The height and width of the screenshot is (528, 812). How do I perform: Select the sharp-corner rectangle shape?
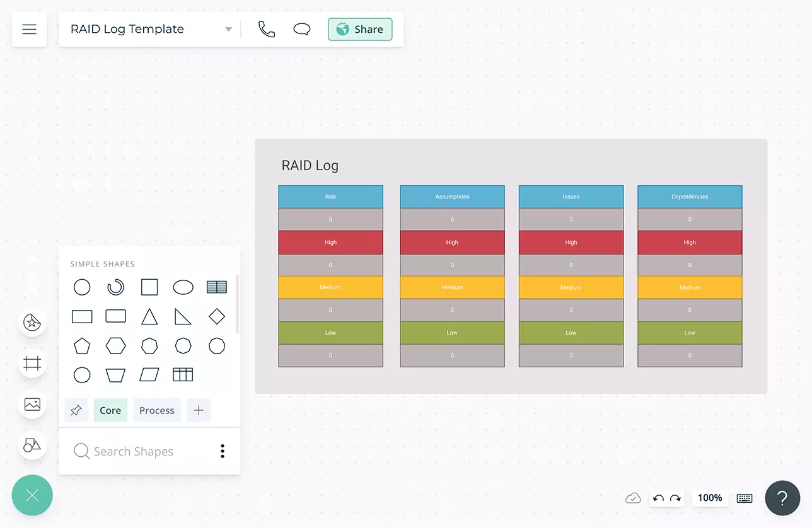82,316
